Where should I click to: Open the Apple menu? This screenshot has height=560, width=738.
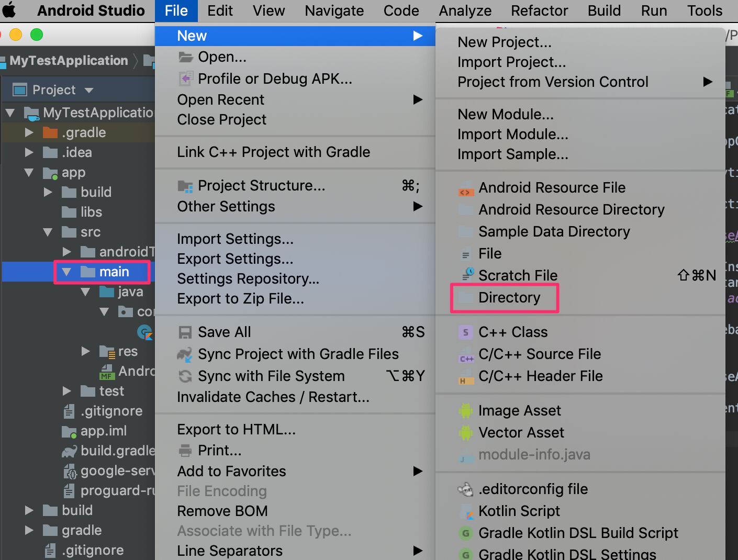tap(9, 10)
